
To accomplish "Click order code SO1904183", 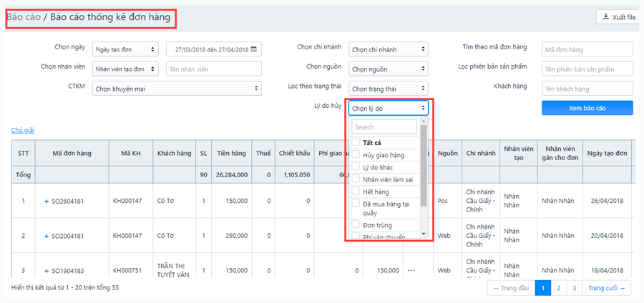I will [68, 271].
